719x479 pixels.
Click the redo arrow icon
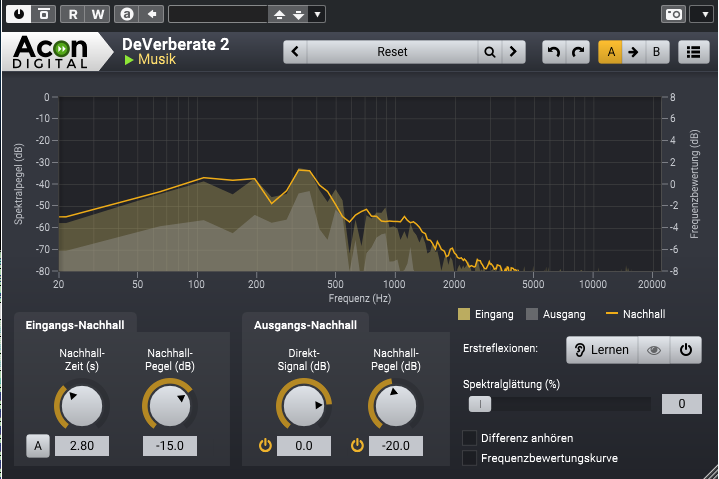pos(578,52)
